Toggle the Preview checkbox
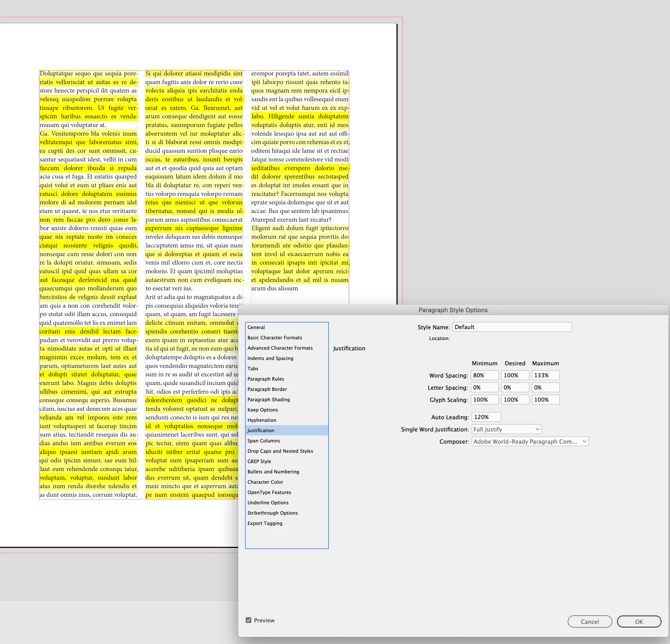The width and height of the screenshot is (670, 644). (x=248, y=620)
